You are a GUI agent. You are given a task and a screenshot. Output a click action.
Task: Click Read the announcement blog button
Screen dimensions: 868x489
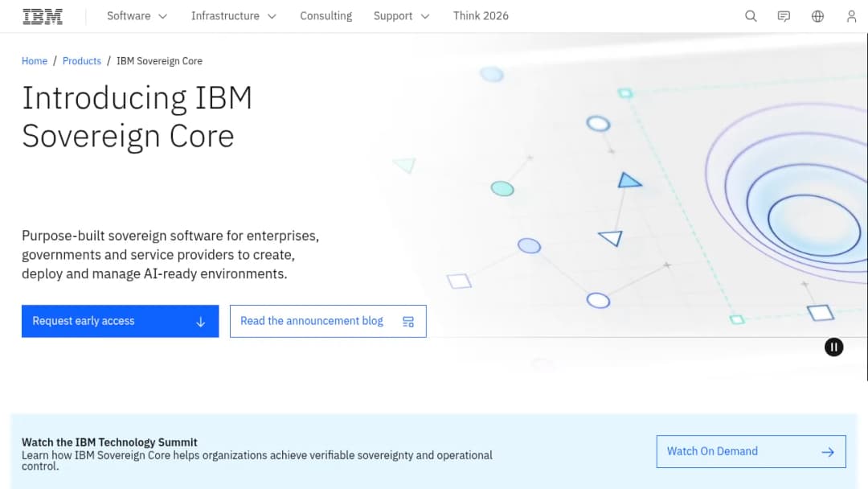(x=328, y=321)
